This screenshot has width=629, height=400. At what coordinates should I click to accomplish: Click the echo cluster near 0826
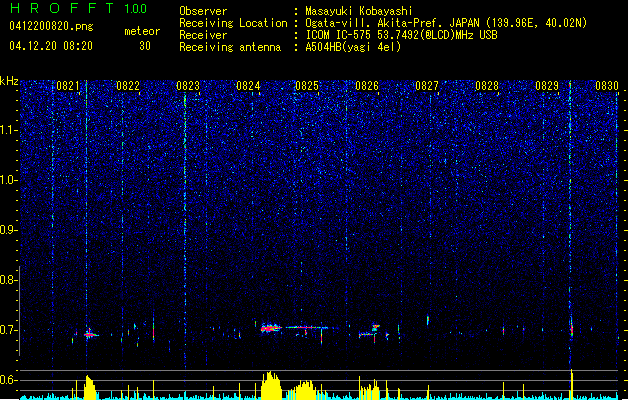369,331
